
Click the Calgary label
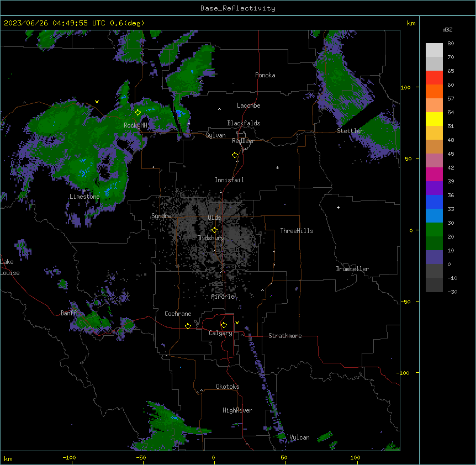[220, 333]
